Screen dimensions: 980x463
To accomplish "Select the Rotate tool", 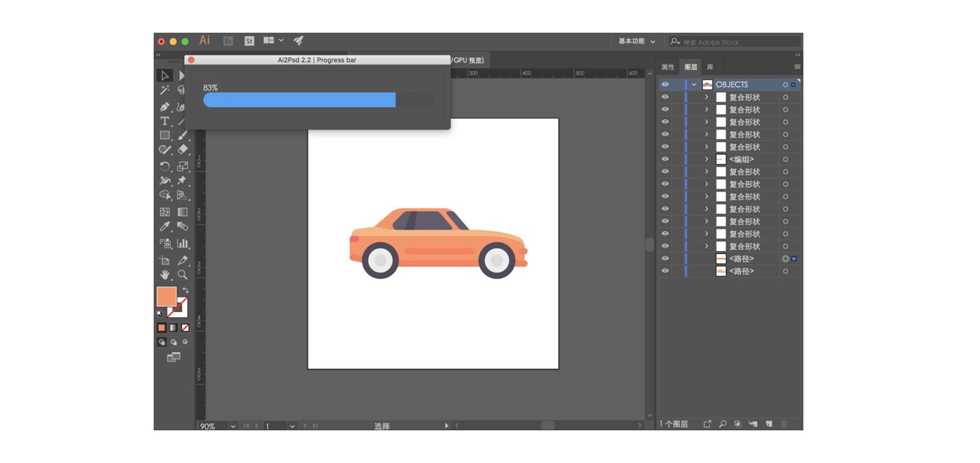I will (164, 166).
